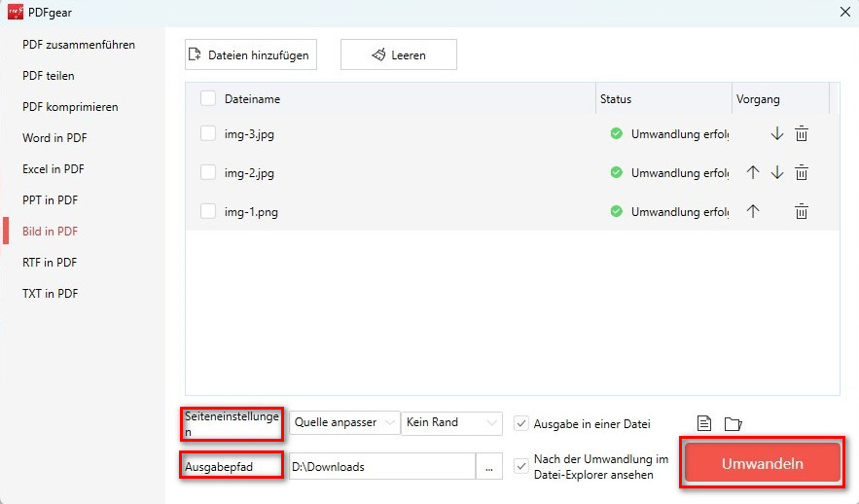Click the Seiteneinstellungen label
The image size is (859, 504).
(x=232, y=424)
